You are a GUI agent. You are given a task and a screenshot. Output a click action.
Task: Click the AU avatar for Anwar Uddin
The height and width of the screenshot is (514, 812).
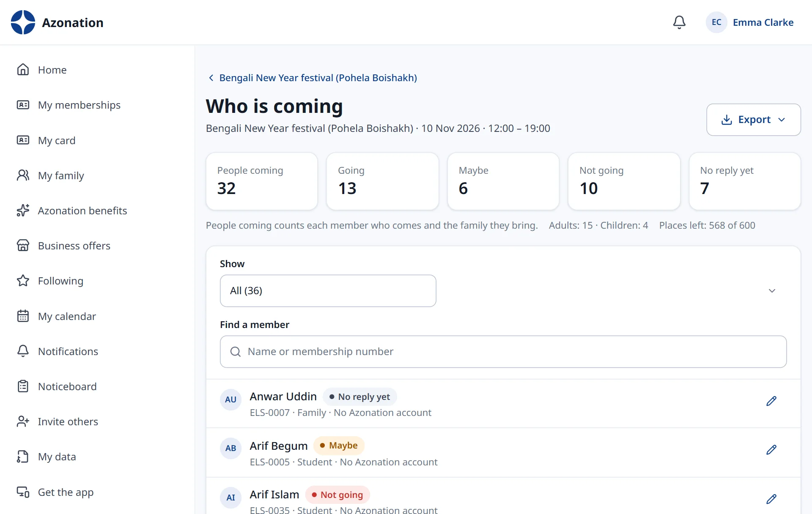[230, 399]
